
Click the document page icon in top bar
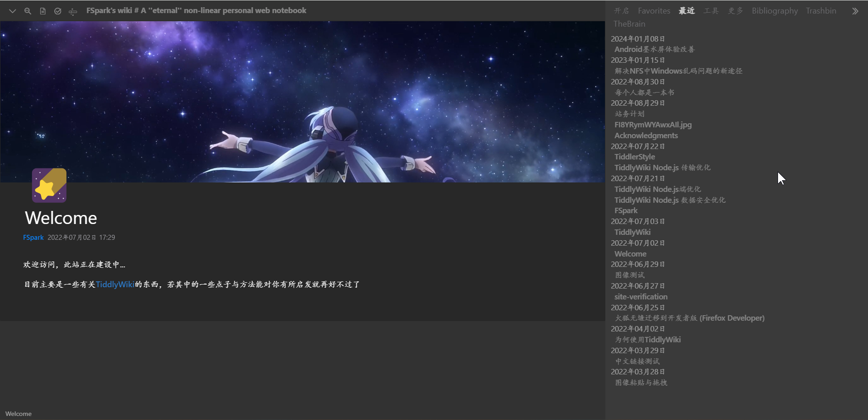[42, 11]
